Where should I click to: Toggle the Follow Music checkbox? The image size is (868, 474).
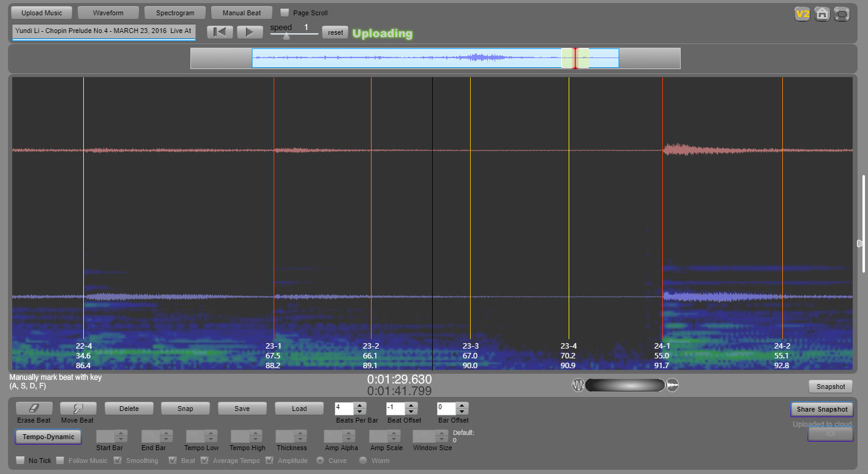point(60,461)
